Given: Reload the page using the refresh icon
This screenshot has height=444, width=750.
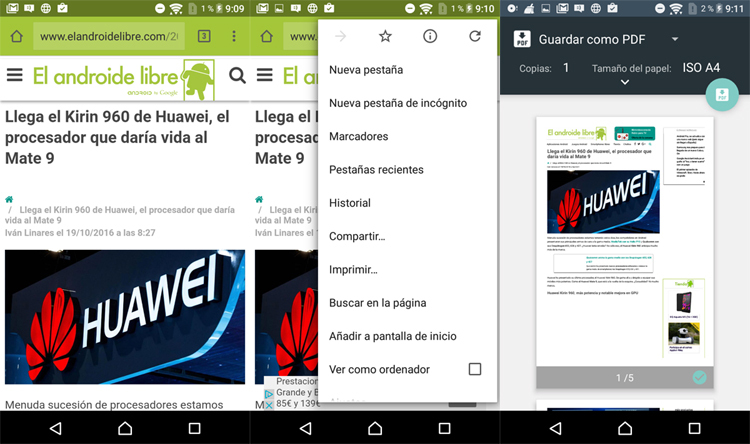Looking at the screenshot, I should (x=475, y=37).
